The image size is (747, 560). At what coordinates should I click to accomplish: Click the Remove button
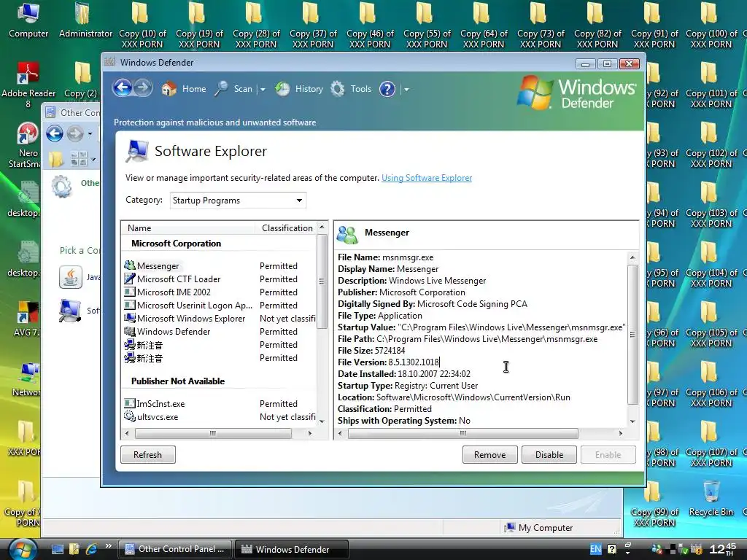click(489, 455)
